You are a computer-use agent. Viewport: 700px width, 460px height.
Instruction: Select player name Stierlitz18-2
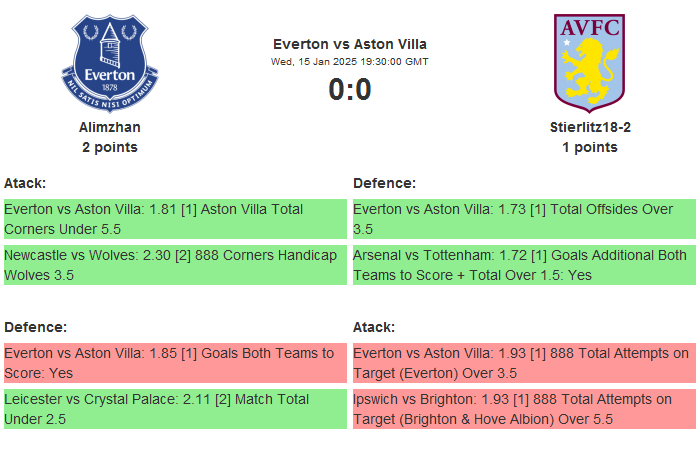tap(590, 127)
